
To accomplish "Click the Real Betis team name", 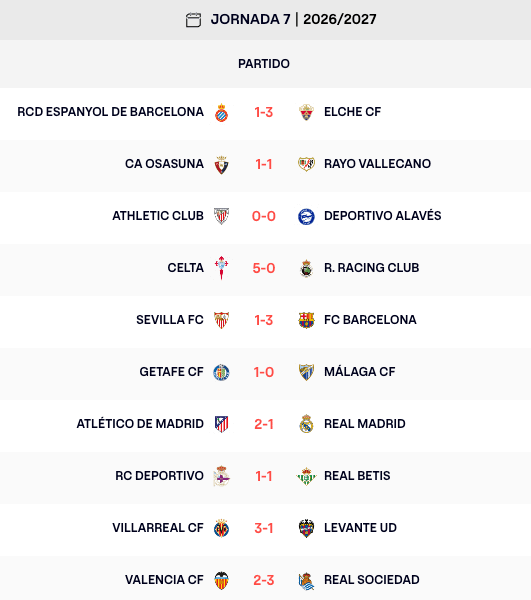I will pos(357,476).
